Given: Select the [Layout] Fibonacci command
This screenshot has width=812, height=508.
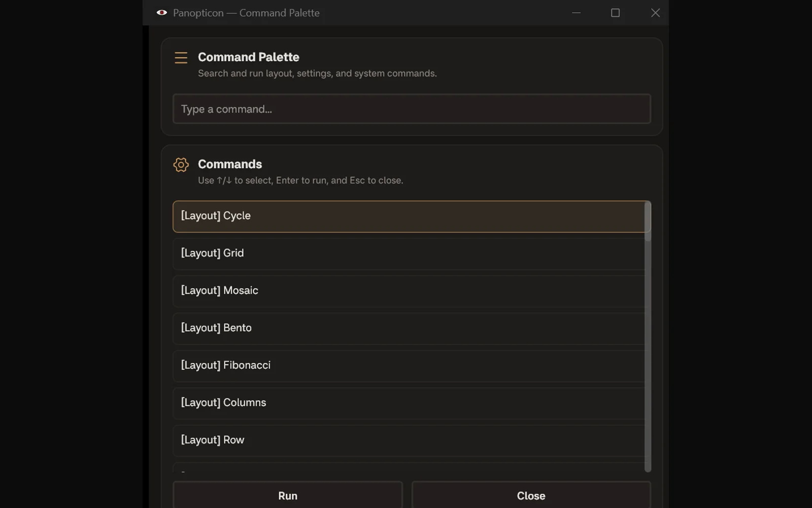Looking at the screenshot, I should coord(409,366).
